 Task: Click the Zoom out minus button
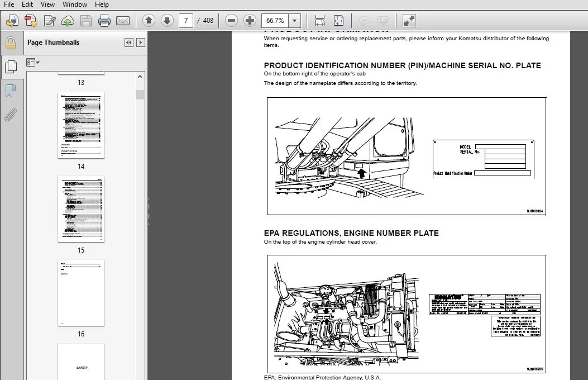click(231, 20)
